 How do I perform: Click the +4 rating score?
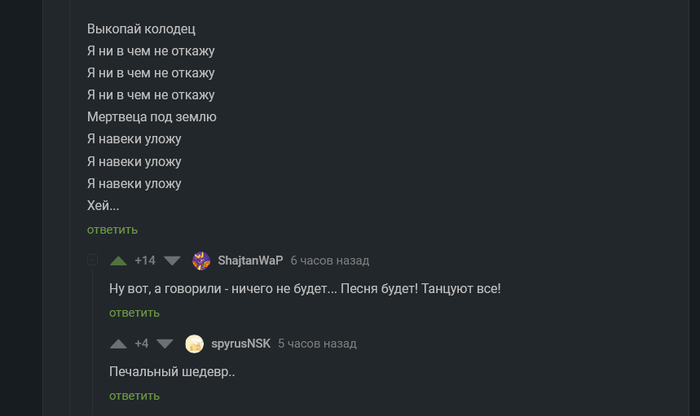pos(141,343)
